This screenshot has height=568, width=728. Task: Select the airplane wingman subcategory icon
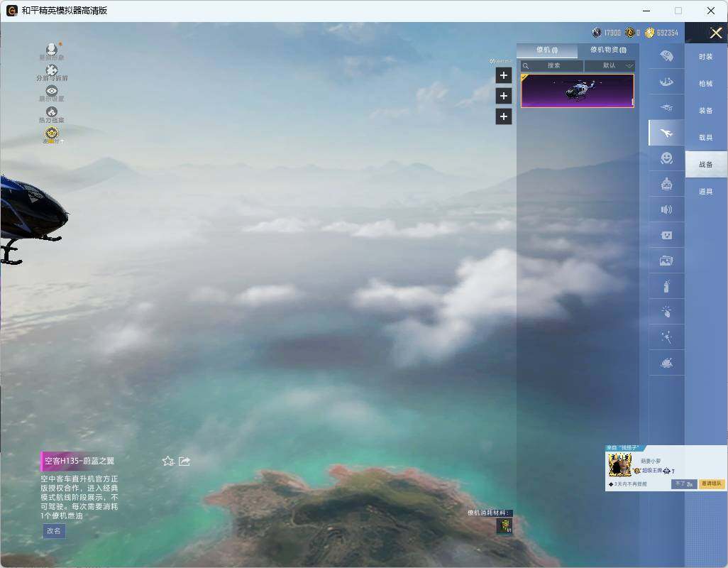(666, 133)
